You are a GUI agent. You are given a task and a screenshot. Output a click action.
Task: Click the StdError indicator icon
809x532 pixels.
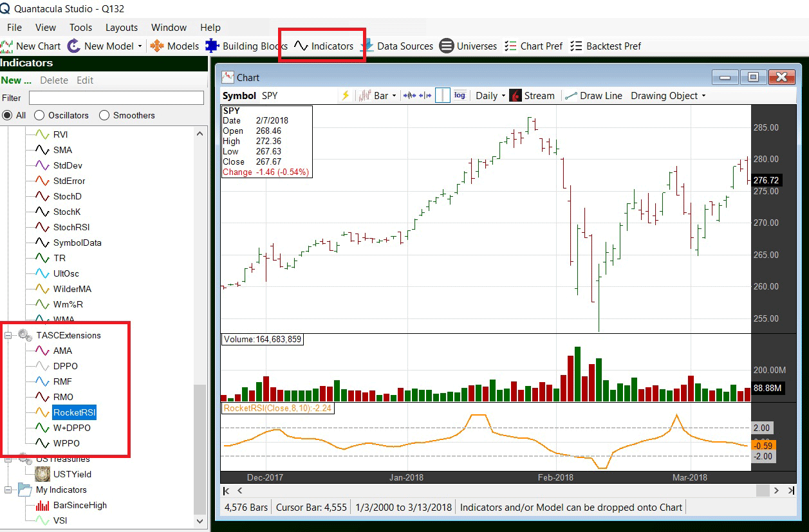pyautogui.click(x=42, y=181)
